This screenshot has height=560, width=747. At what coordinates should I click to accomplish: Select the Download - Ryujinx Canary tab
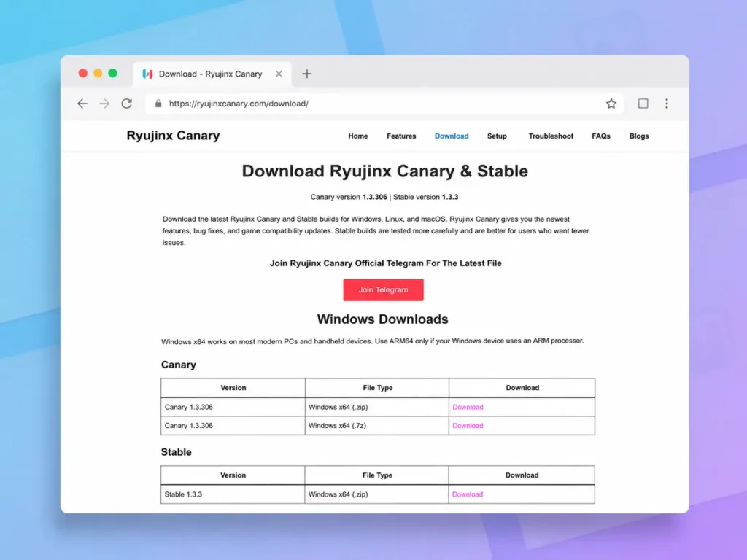pos(212,74)
